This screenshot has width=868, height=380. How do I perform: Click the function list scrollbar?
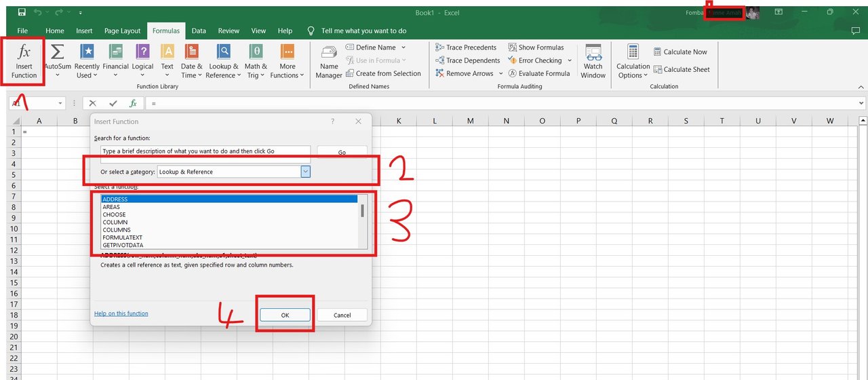click(x=363, y=222)
